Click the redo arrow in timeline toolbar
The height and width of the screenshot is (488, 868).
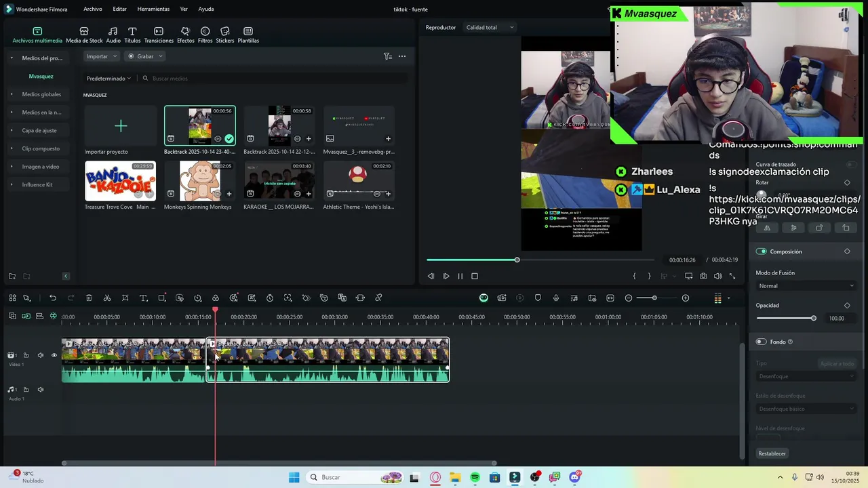coord(71,298)
